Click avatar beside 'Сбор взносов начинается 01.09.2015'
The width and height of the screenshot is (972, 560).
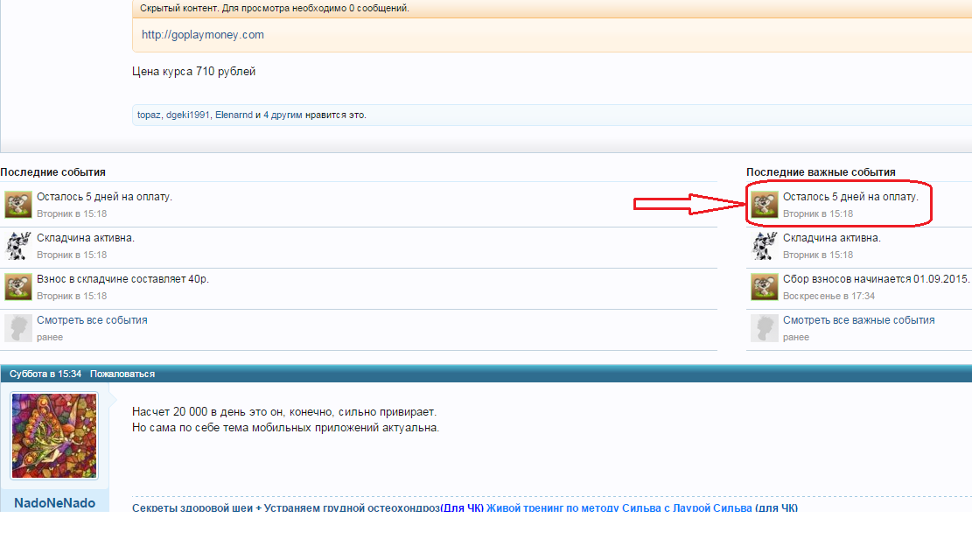click(x=765, y=287)
